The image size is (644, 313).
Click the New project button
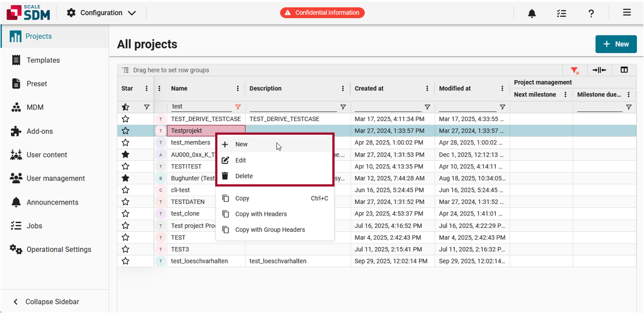(616, 44)
